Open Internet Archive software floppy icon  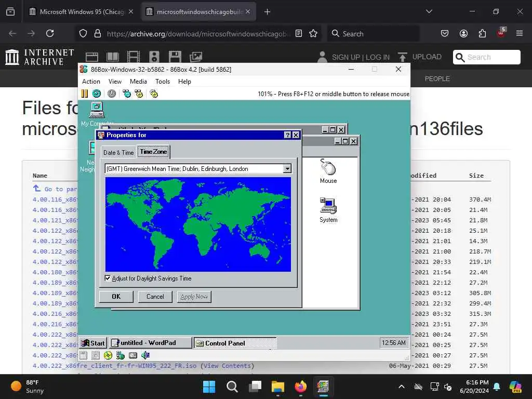coord(175,57)
